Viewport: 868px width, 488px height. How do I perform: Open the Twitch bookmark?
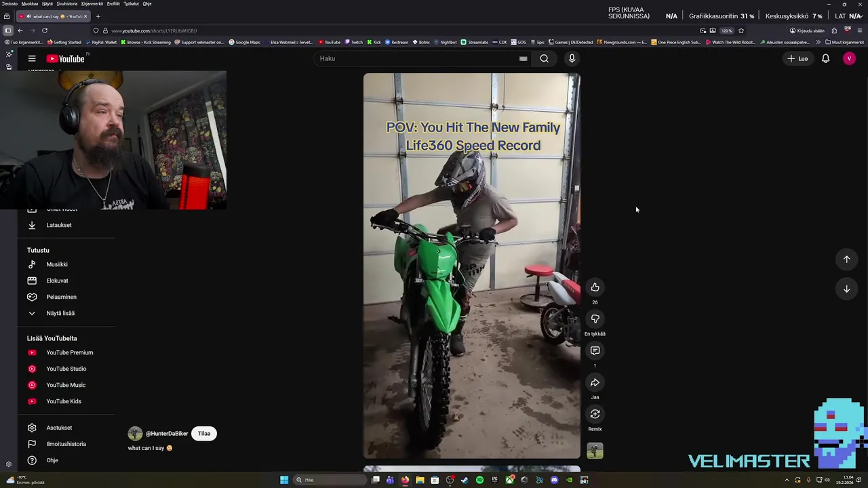[353, 42]
